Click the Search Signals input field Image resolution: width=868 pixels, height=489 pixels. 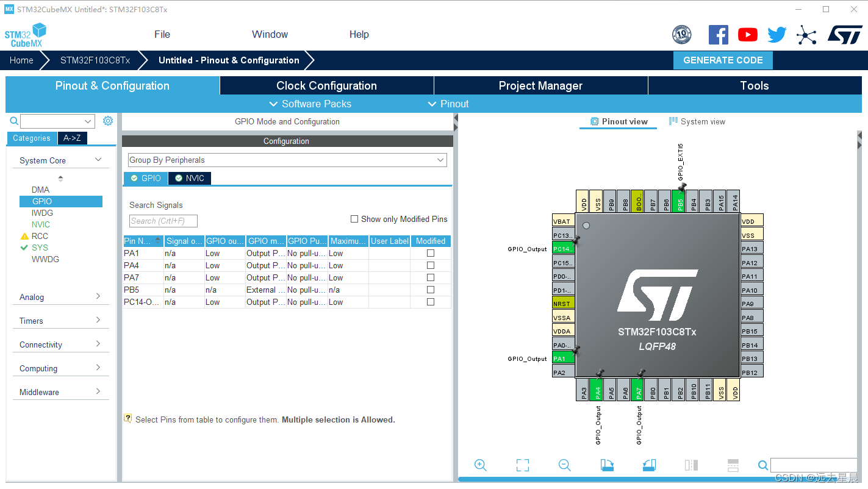tap(163, 221)
